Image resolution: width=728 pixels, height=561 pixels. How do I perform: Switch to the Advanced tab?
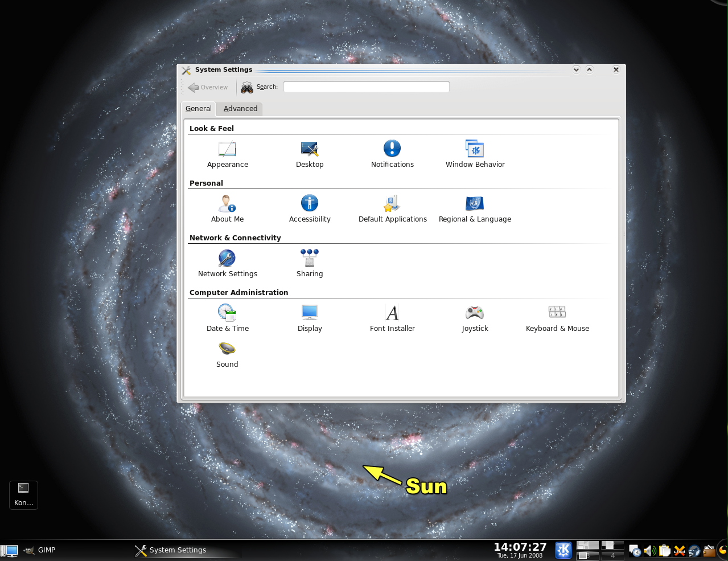(x=240, y=109)
